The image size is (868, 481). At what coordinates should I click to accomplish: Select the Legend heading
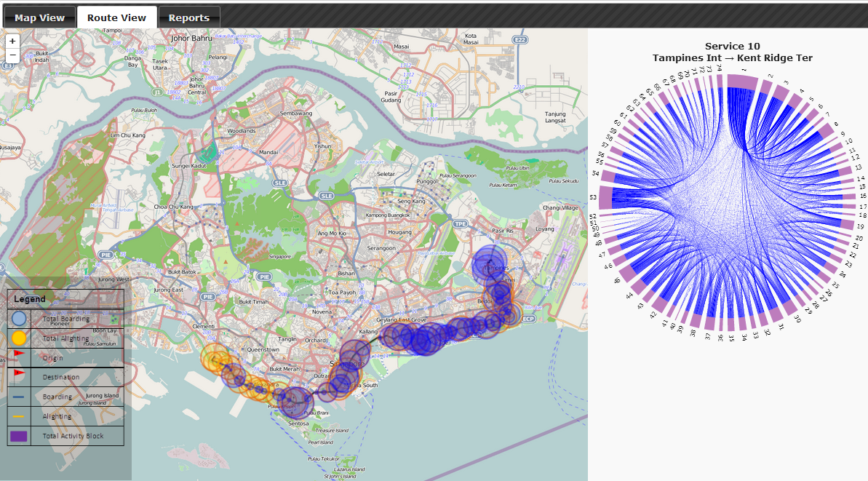[30, 299]
